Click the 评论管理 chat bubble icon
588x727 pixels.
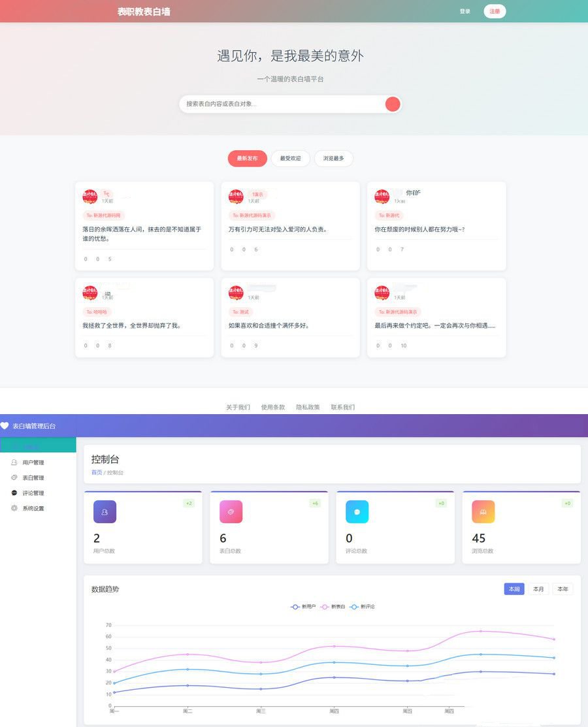coord(14,493)
